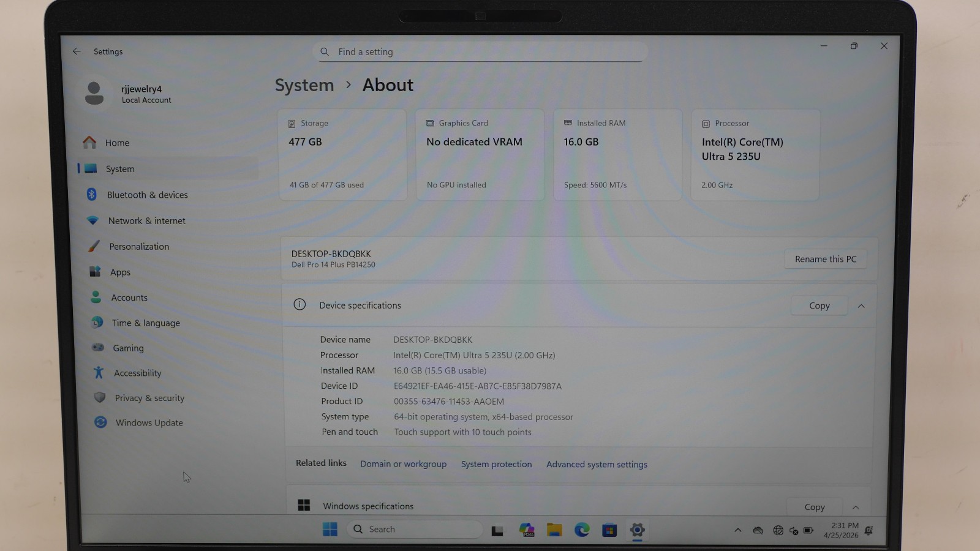980x551 pixels.
Task: Click the OneDrive cloud tray icon
Action: (758, 530)
